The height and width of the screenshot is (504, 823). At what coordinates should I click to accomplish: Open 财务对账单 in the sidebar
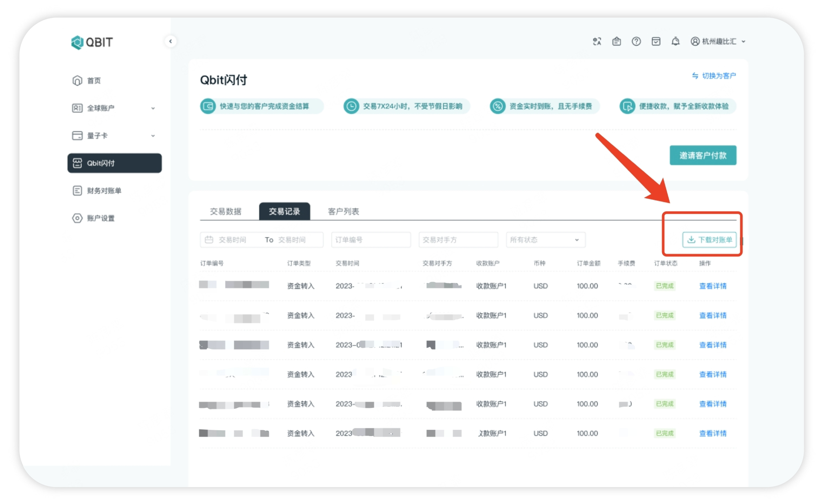coord(114,191)
